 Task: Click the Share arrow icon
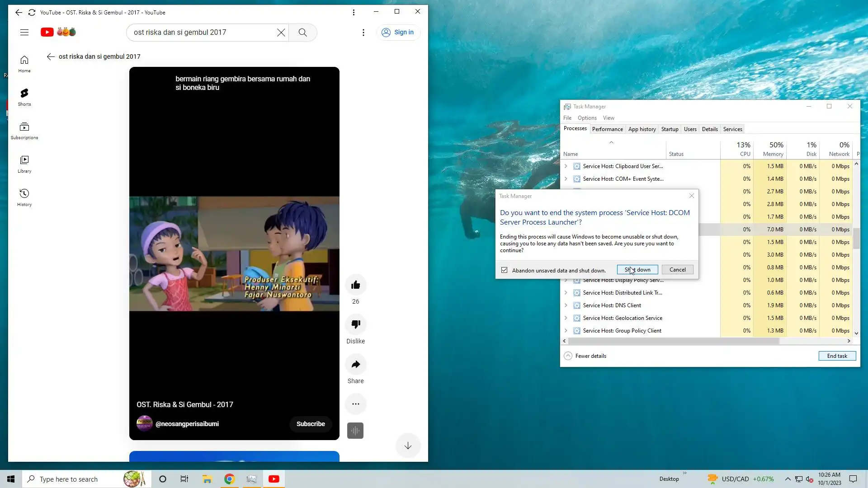[x=355, y=364]
